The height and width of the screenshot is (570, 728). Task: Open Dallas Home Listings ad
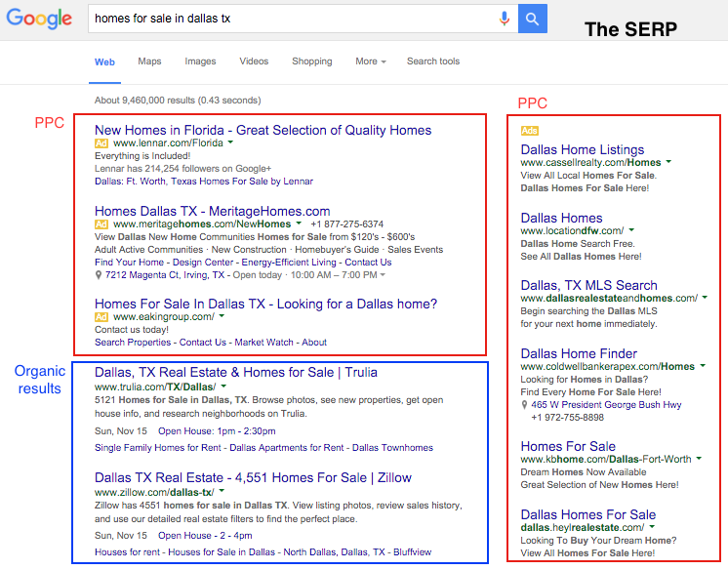583,149
